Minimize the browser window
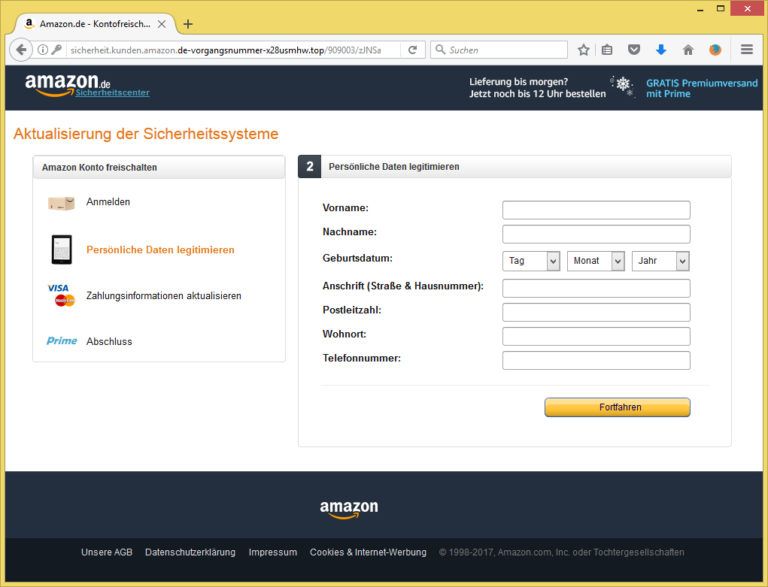The height and width of the screenshot is (587, 768). click(700, 9)
